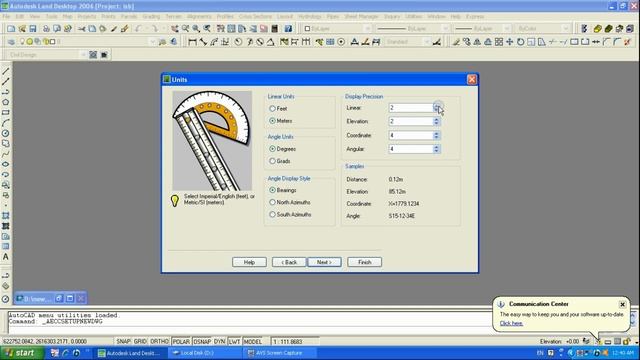Toggle SNAP mode in status bar

[123, 341]
